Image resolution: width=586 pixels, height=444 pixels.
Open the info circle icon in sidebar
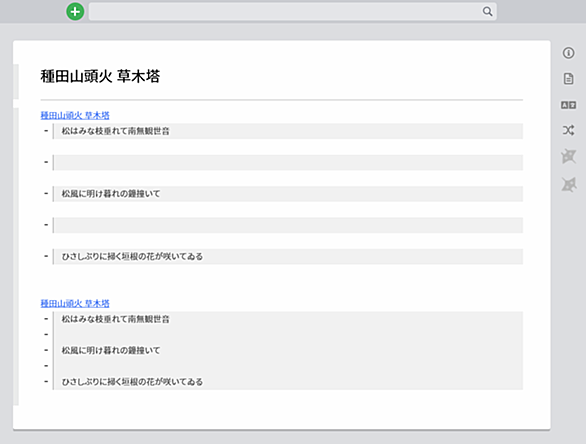(568, 53)
